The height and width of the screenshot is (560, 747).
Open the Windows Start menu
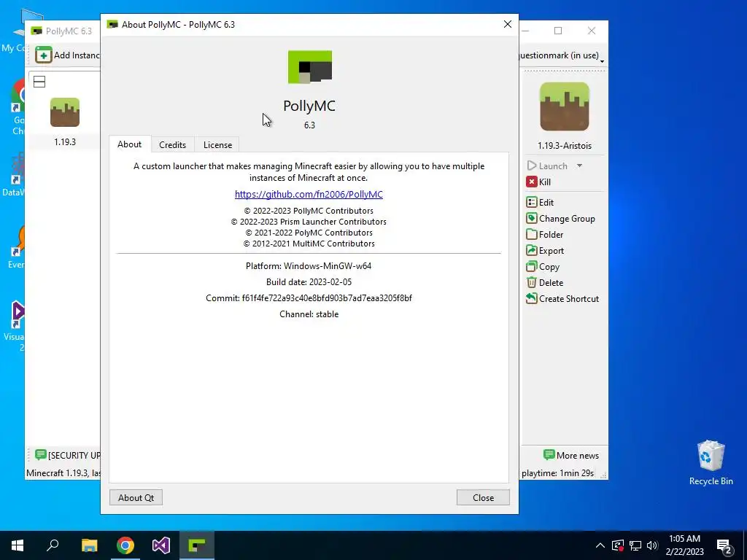(18, 545)
